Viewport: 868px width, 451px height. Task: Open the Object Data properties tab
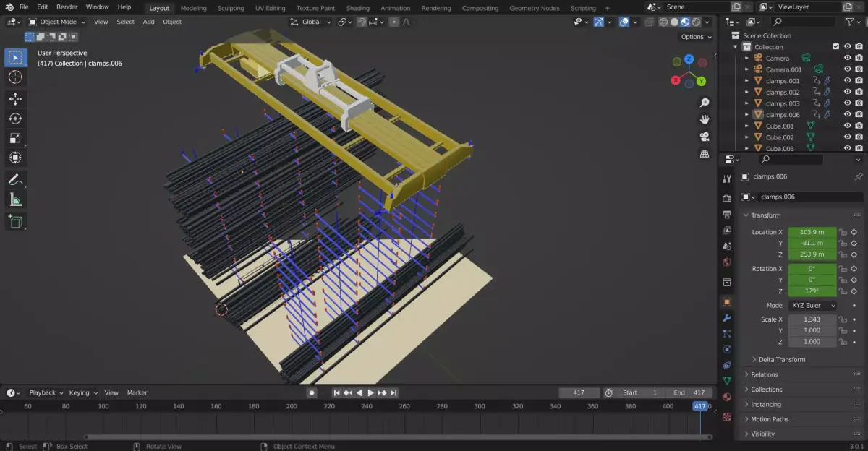[x=727, y=381]
